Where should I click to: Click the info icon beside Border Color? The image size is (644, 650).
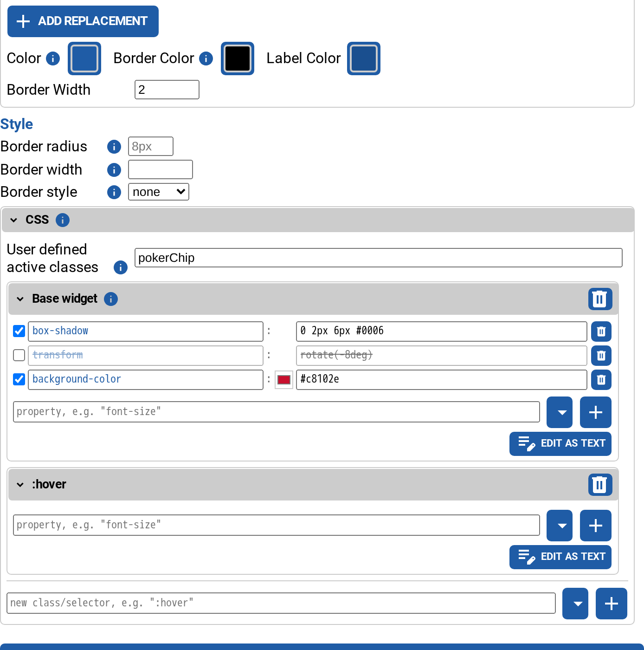pyautogui.click(x=206, y=58)
